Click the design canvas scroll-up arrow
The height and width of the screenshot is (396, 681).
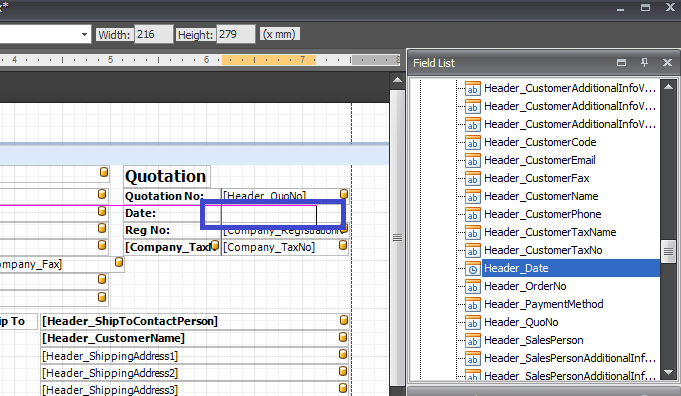tap(397, 80)
